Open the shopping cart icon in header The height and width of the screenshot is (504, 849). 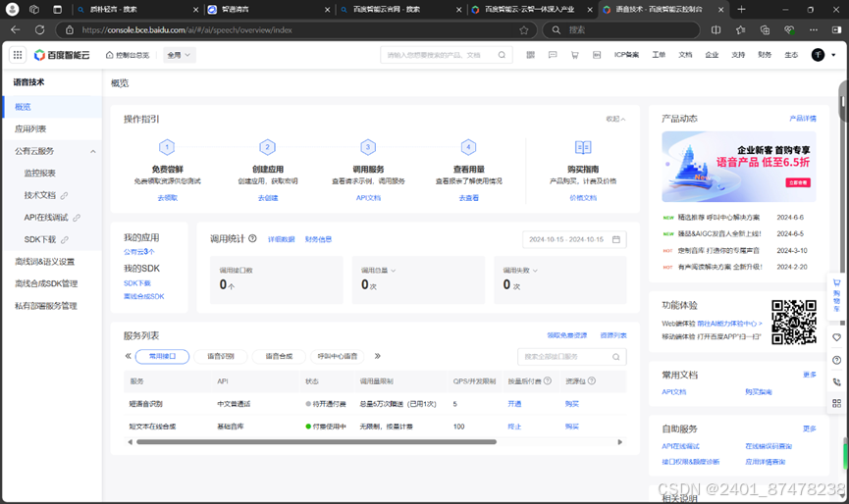tap(574, 55)
